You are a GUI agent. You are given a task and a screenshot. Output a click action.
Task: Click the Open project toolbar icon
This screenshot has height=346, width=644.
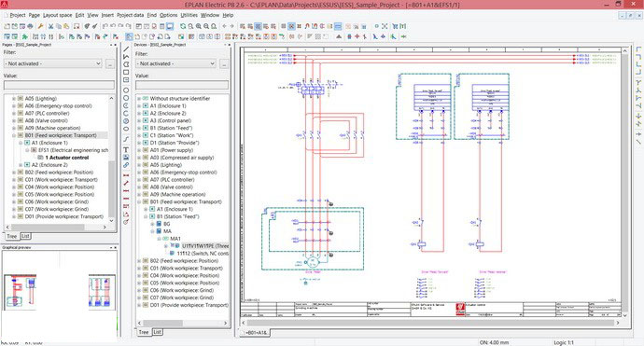(14, 26)
